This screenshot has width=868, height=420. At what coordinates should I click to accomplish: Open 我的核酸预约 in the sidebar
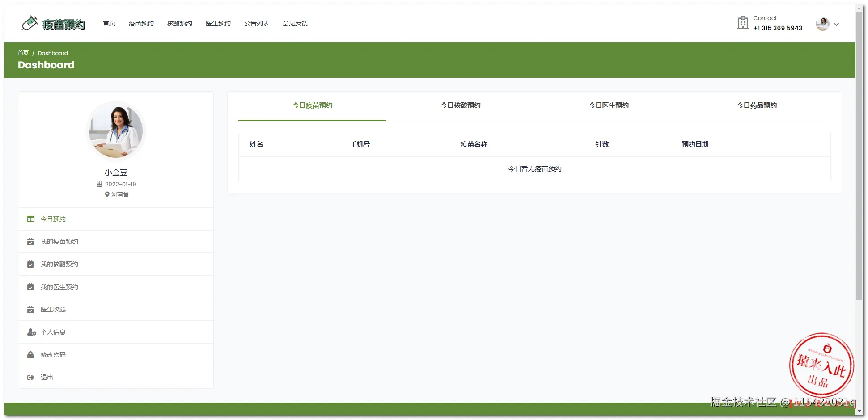tap(116, 264)
